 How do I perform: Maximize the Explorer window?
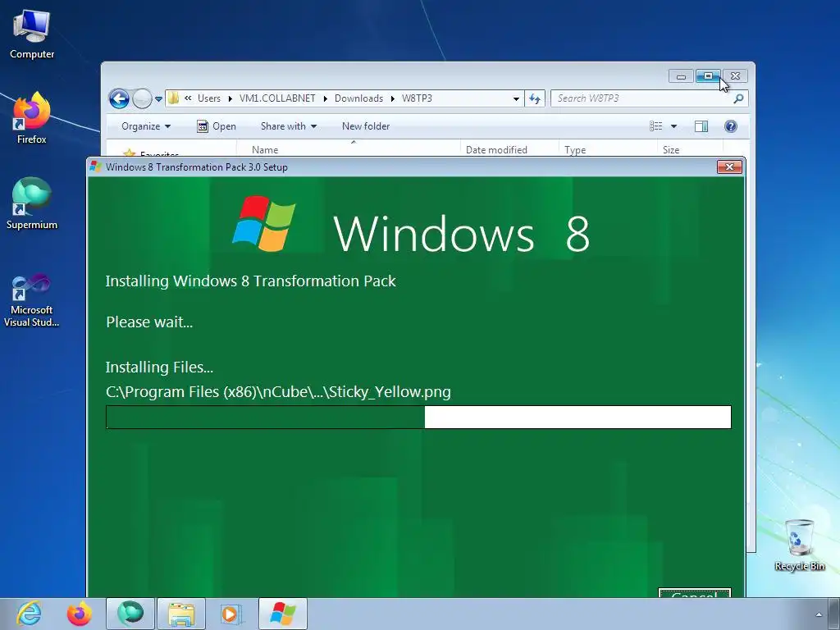pos(708,76)
